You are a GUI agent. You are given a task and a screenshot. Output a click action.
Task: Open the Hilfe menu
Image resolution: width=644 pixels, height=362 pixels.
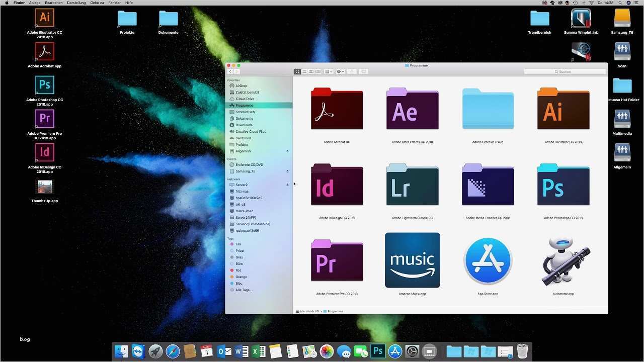129,3
